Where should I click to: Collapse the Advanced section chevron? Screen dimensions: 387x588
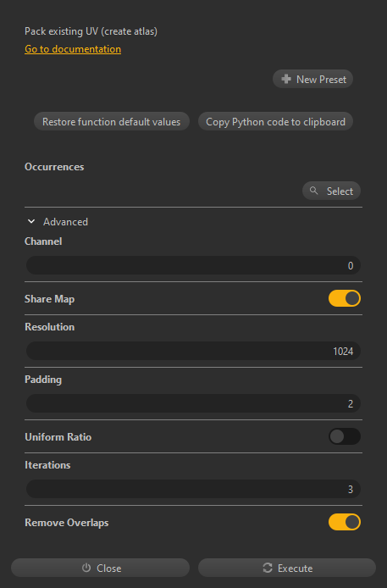(31, 222)
